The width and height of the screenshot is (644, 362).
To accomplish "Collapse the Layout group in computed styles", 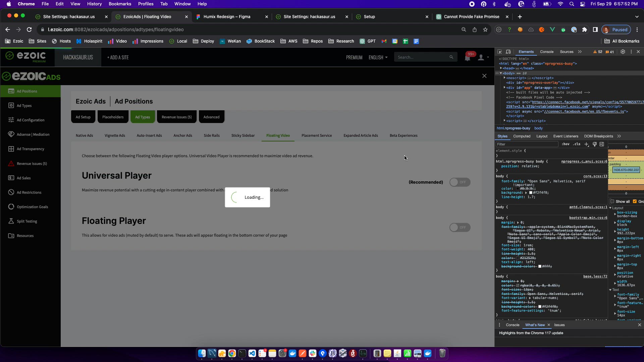I will tap(610, 208).
